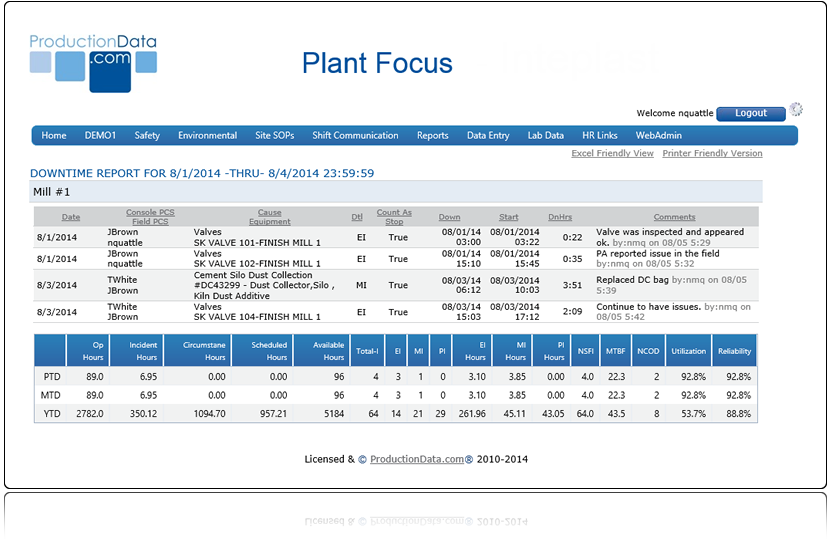Viewport: 829px width, 545px height.
Task: Open the Home menu
Action: tap(54, 136)
